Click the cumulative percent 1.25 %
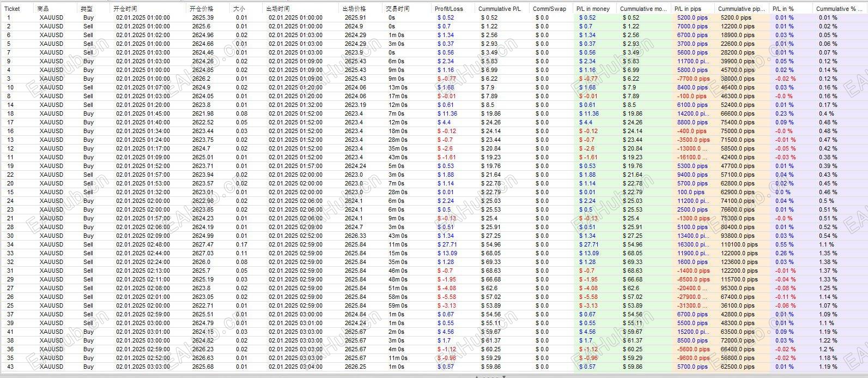The height and width of the screenshot is (378, 868). click(828, 288)
